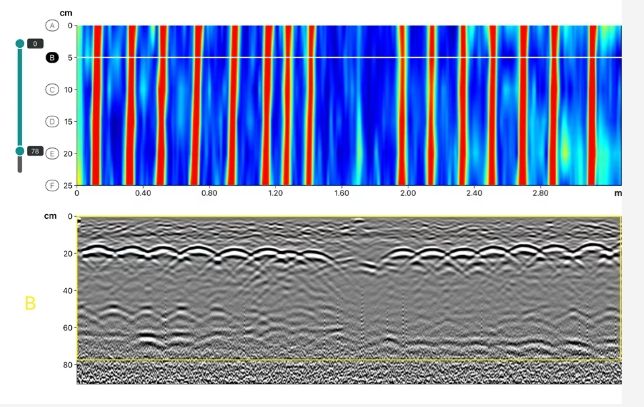Select the highlighted scan line B marker
Viewport: 644px width, 407px height.
coord(52,58)
